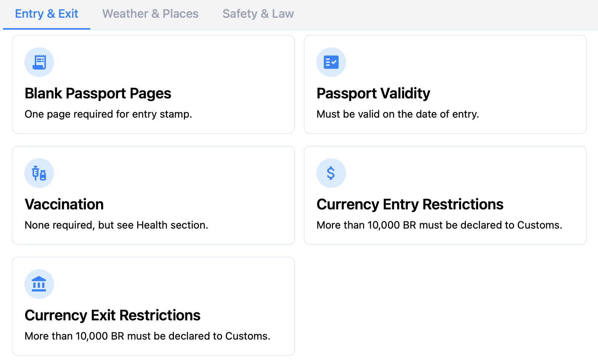Open the Safety & Law tab

[x=258, y=14]
